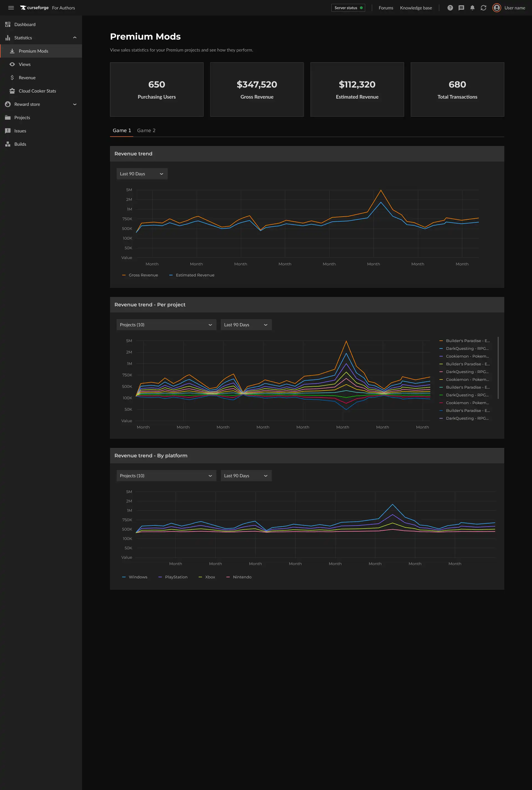Viewport: 532px width, 790px height.
Task: Toggle first DarkQuesting legend entry
Action: coord(464,348)
